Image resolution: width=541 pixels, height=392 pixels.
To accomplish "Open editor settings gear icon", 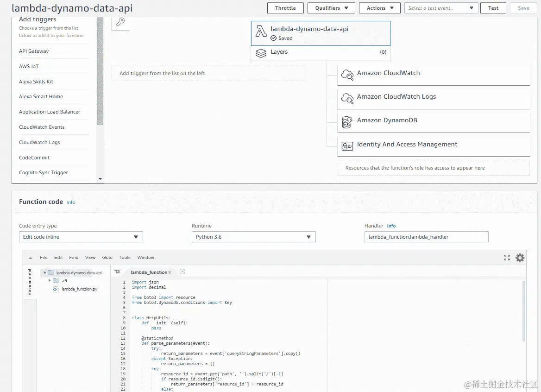I will [x=520, y=258].
